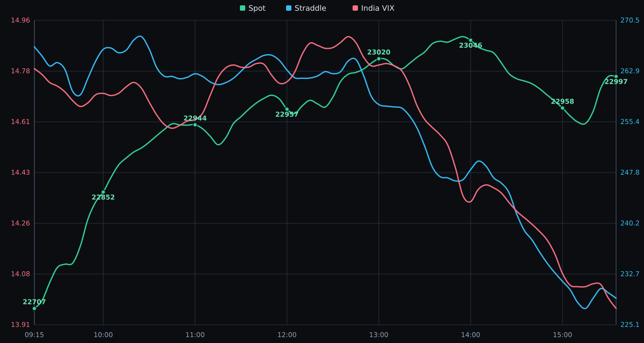The image size is (644, 343).
Task: Click the 10:00 time axis label
Action: coord(103,335)
